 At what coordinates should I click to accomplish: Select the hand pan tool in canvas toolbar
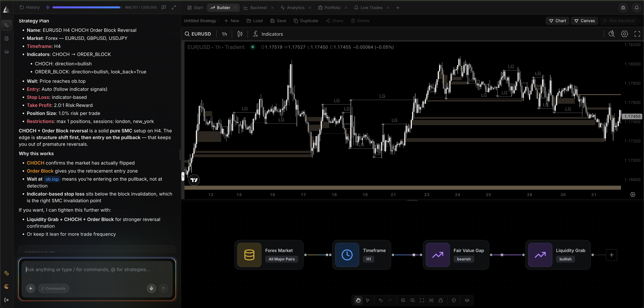tap(358, 300)
